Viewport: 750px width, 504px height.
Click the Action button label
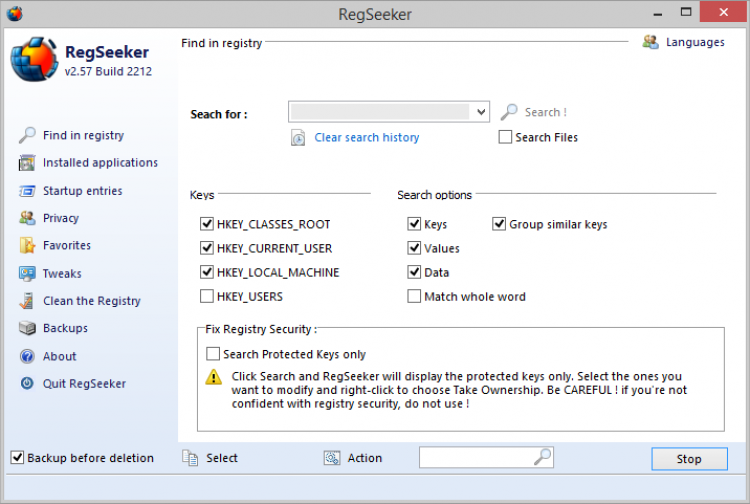click(364, 458)
